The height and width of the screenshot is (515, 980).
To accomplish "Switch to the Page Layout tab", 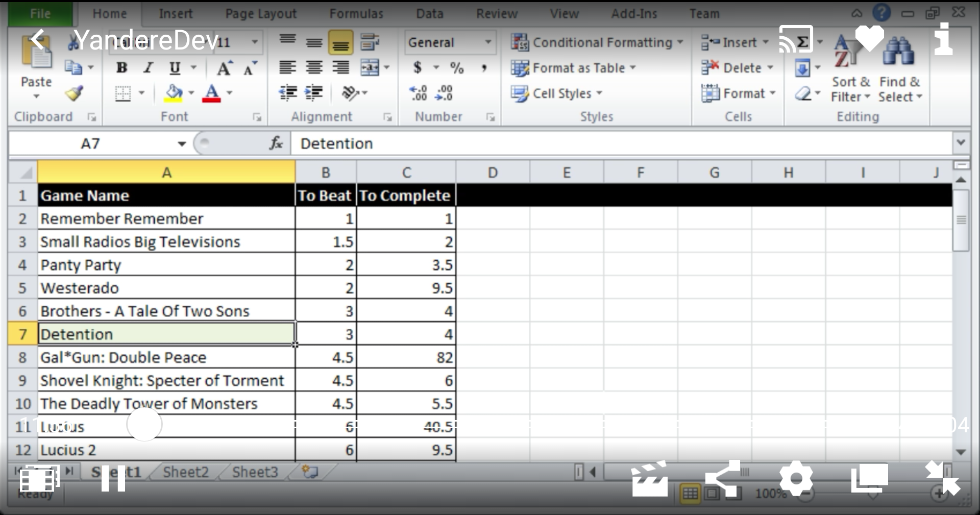I will pos(261,14).
